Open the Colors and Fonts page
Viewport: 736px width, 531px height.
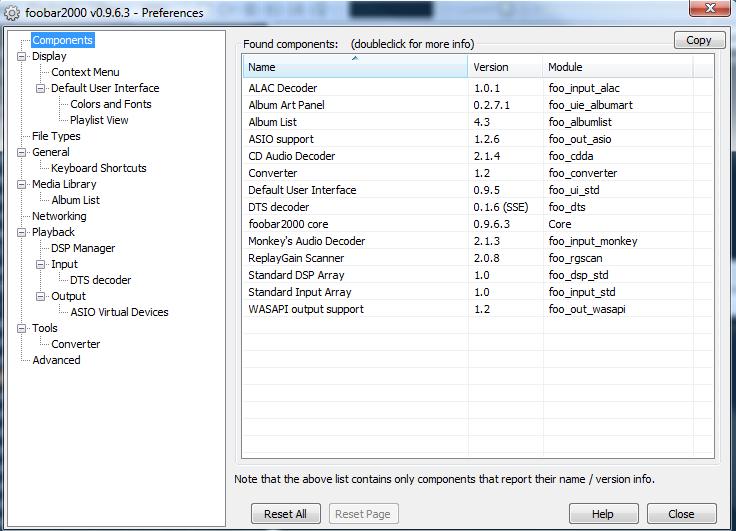(x=111, y=104)
